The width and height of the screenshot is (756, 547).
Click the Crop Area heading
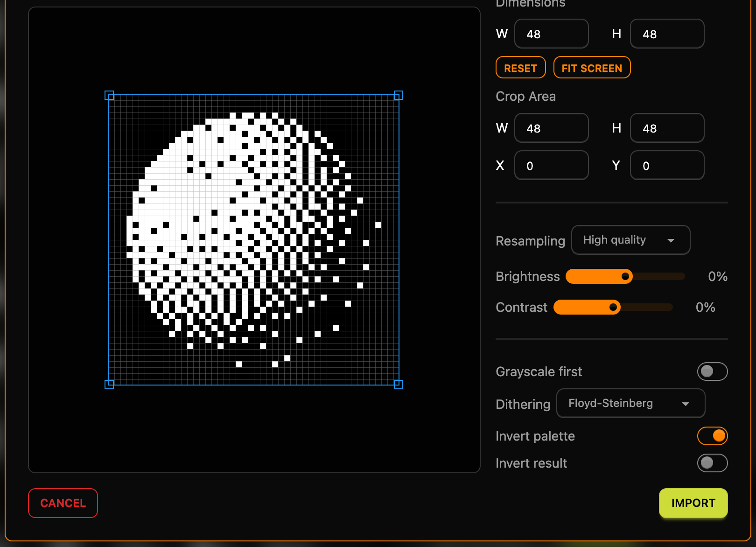point(525,96)
